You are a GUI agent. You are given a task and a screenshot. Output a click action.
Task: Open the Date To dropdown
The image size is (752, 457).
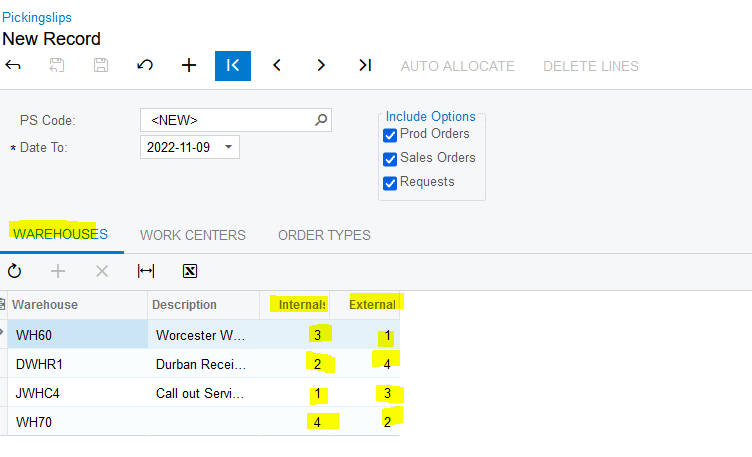(x=229, y=147)
